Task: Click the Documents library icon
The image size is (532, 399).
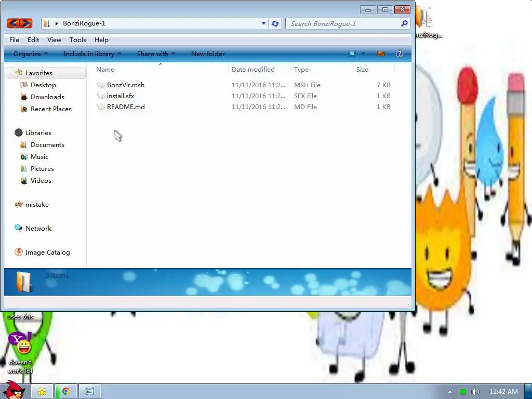Action: (23, 145)
